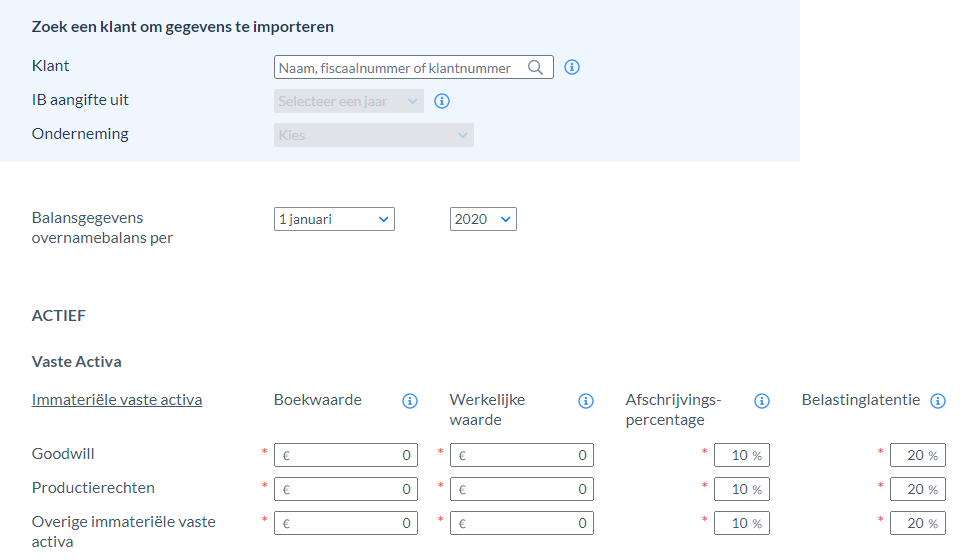This screenshot has height=560, width=974.
Task: Open the Onderneming Kies dropdown
Action: tap(373, 135)
